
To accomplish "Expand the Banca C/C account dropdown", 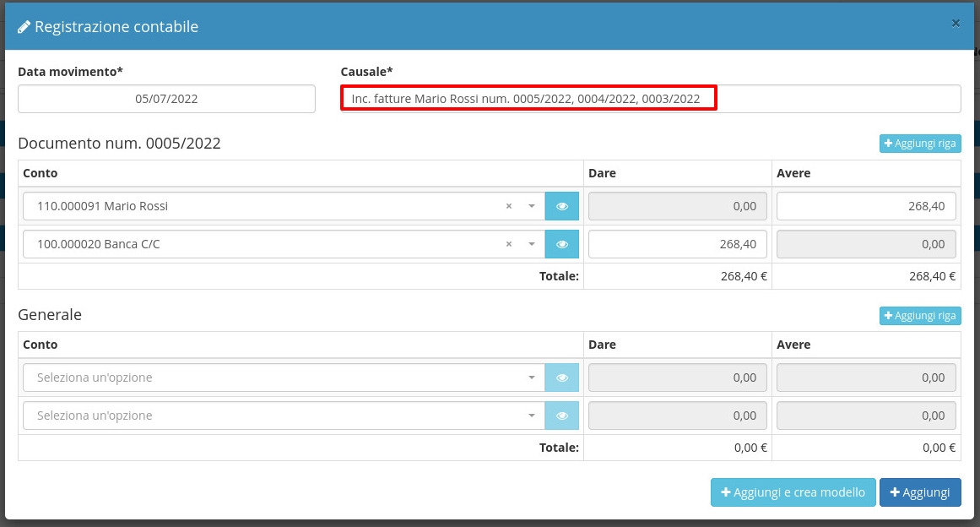I will point(532,244).
